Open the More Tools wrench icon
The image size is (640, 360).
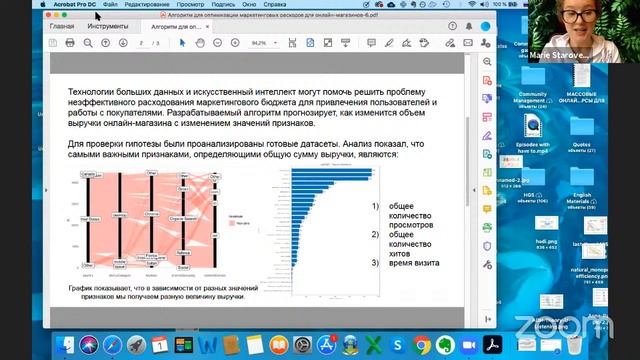pos(487,264)
